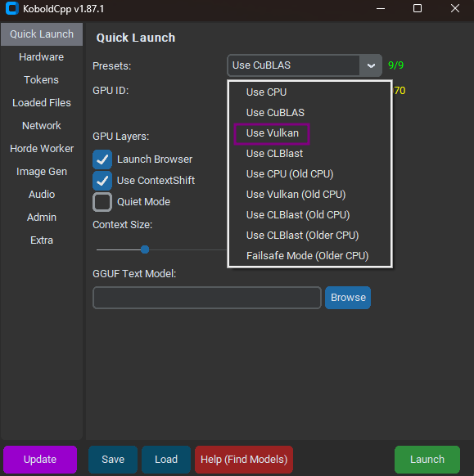Image resolution: width=474 pixels, height=476 pixels.
Task: Enable the Quiet Mode checkbox
Action: coord(102,202)
